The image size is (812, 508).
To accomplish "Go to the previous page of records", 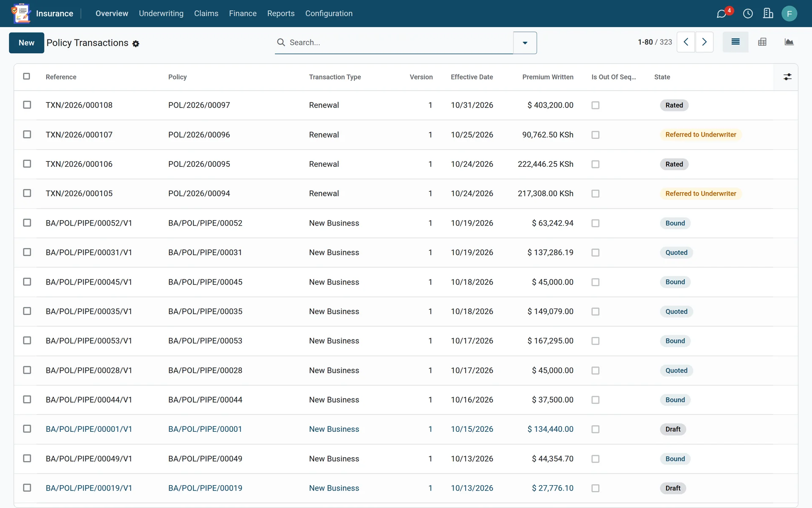I will click(686, 42).
